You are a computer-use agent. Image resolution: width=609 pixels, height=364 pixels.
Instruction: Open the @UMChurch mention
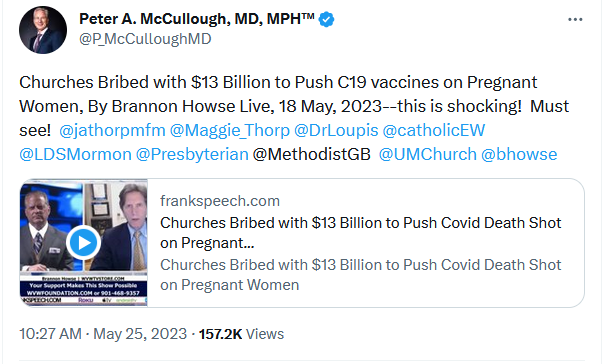(428, 155)
